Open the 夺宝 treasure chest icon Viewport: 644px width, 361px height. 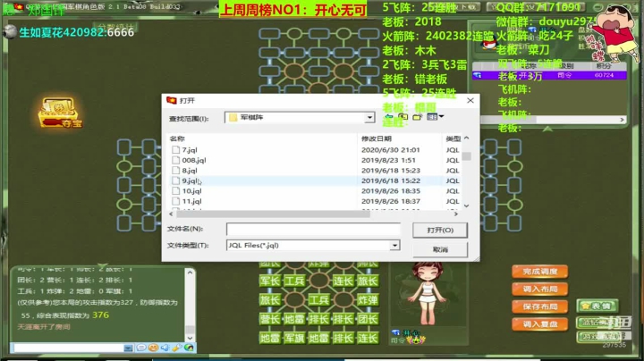point(60,113)
